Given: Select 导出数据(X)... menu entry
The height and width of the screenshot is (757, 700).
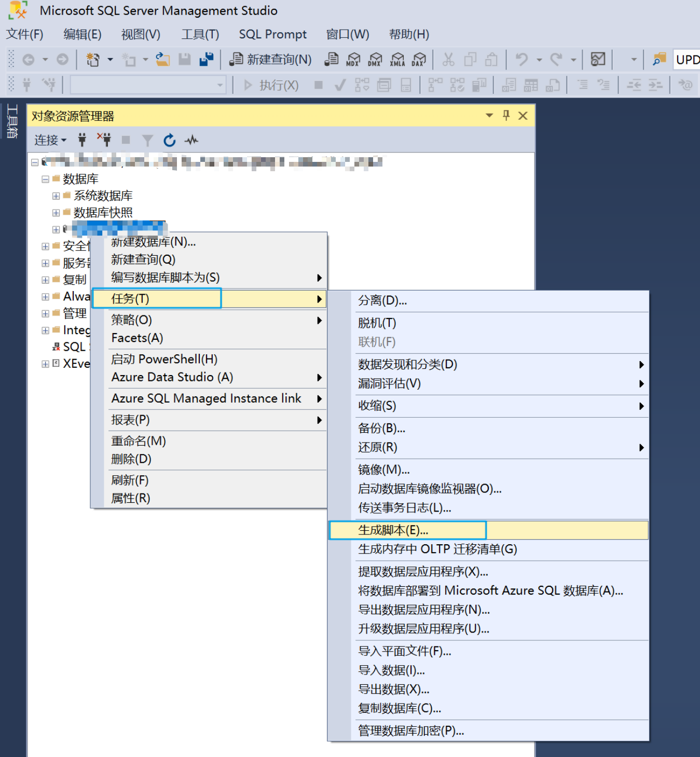Looking at the screenshot, I should coord(488,689).
